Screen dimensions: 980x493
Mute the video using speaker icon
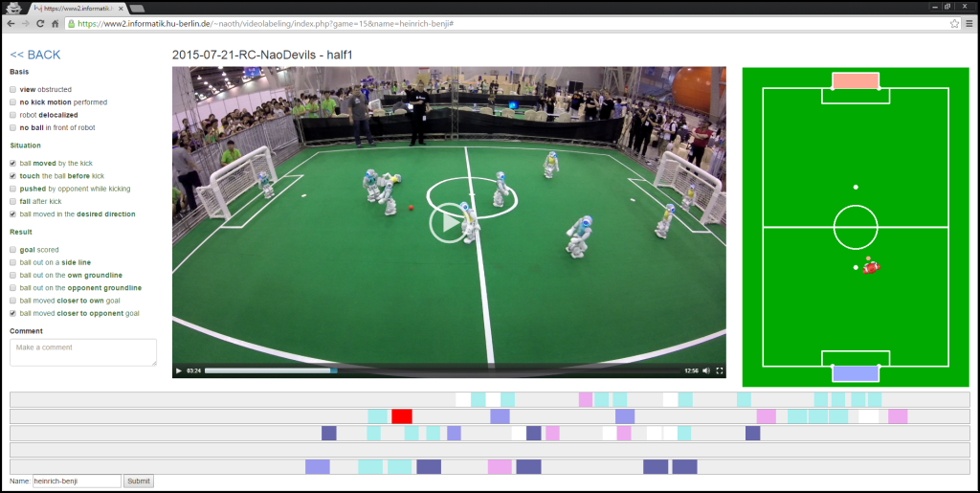pos(706,370)
